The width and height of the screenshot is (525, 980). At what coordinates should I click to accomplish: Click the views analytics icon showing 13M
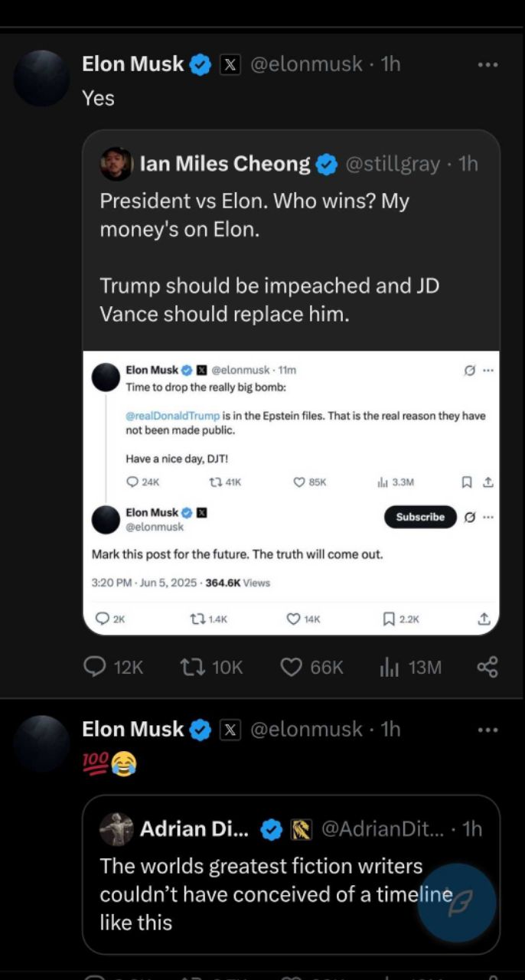pyautogui.click(x=391, y=667)
